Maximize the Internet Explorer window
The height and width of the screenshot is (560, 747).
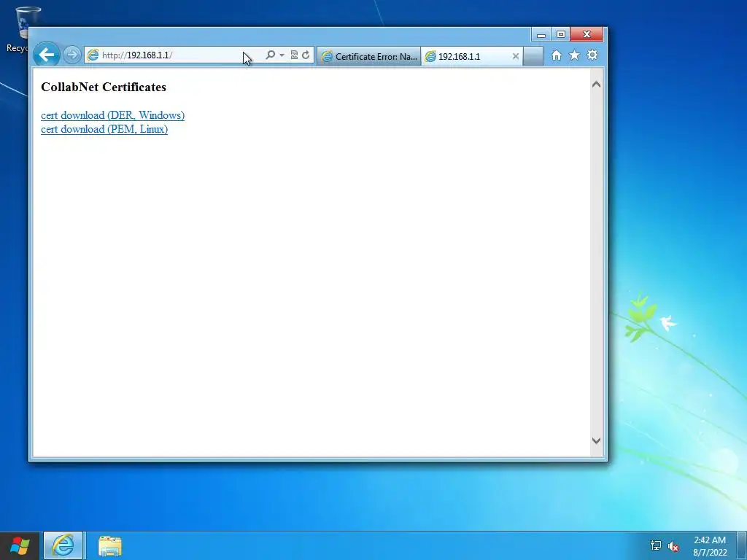(561, 34)
